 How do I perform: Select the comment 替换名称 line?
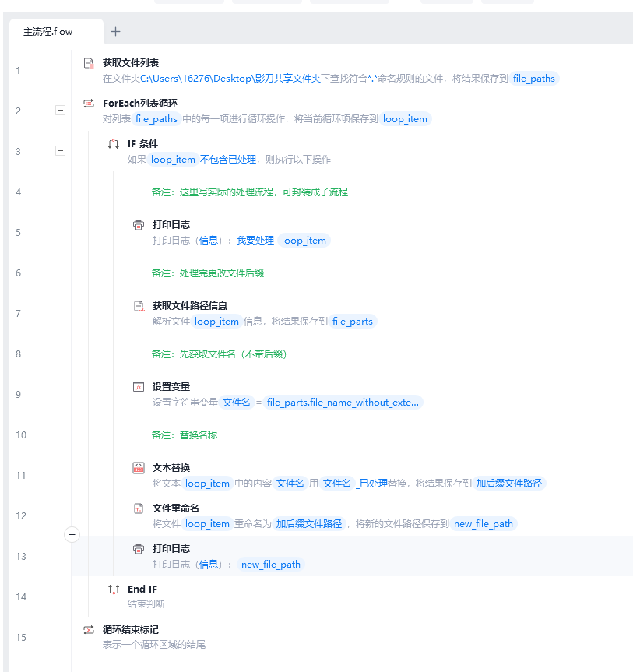[185, 435]
